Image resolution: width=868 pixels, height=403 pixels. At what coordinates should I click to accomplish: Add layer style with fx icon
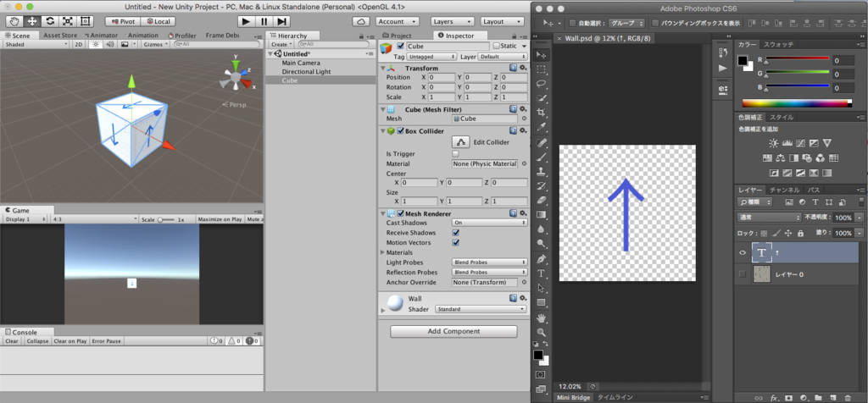click(x=775, y=397)
